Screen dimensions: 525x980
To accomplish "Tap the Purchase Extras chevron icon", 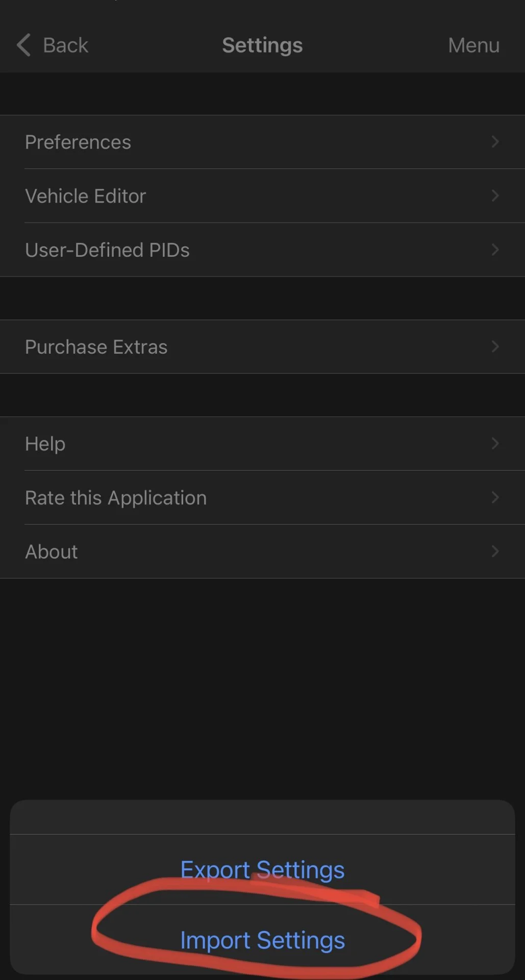I will (495, 347).
